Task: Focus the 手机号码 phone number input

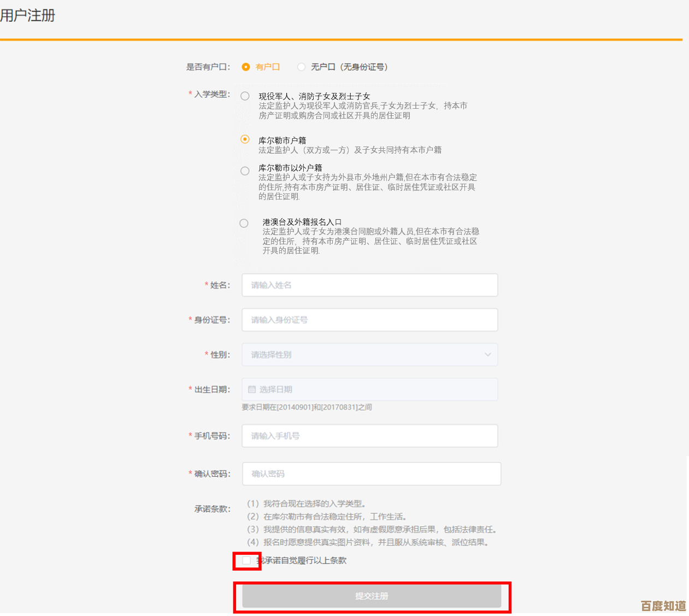Action: pyautogui.click(x=369, y=436)
